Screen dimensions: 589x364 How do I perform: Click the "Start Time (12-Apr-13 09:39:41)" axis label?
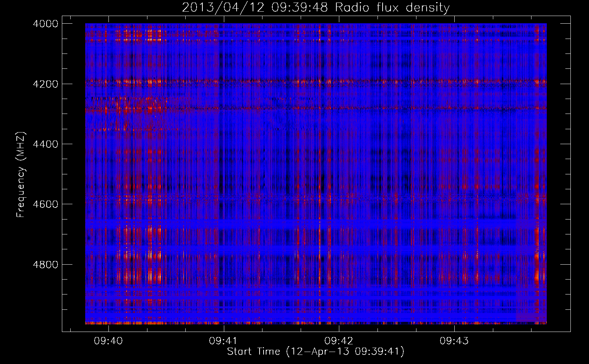tap(316, 352)
